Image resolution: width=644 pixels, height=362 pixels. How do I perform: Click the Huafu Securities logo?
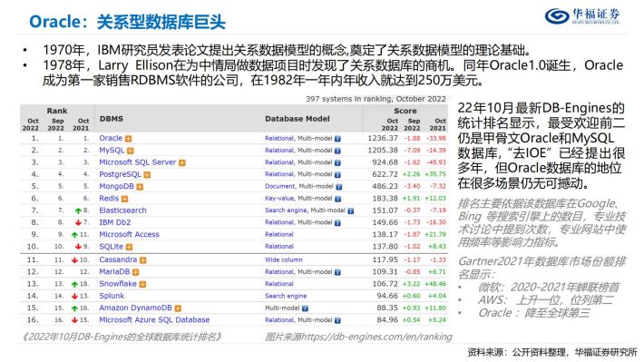(x=582, y=15)
